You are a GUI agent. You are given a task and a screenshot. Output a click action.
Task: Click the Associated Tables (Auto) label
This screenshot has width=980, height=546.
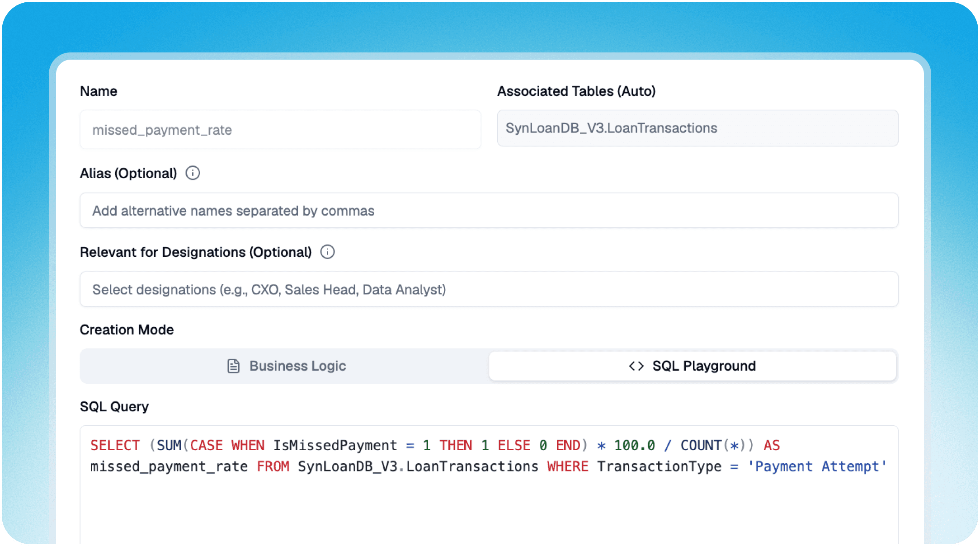tap(576, 91)
